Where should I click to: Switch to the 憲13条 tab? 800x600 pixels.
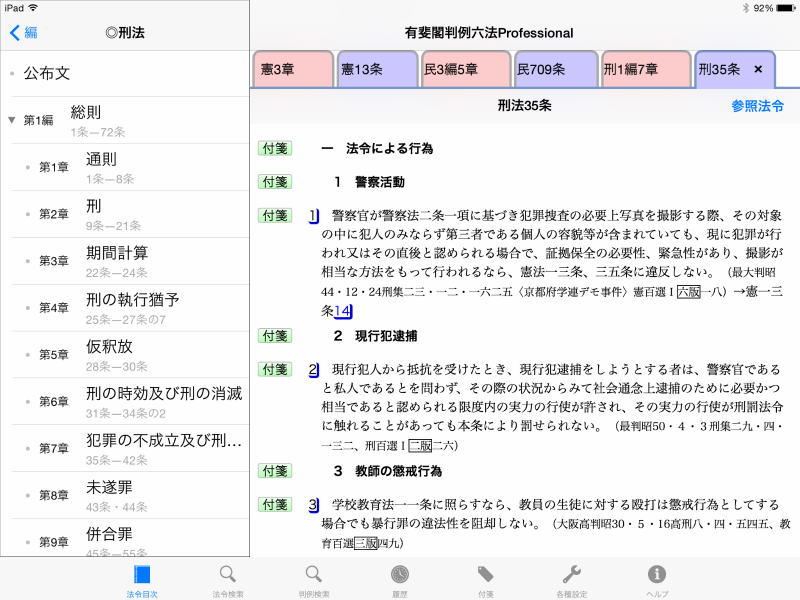point(378,69)
